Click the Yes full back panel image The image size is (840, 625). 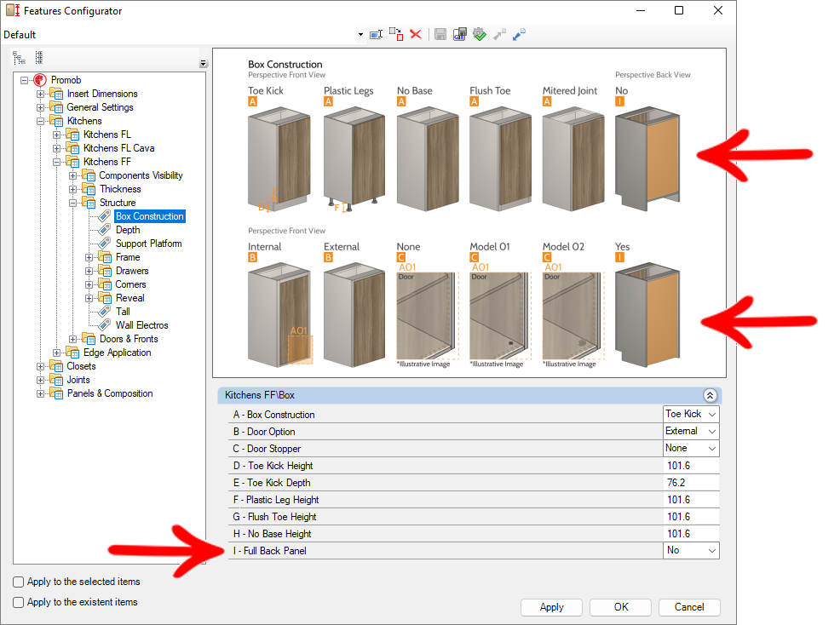pos(647,314)
